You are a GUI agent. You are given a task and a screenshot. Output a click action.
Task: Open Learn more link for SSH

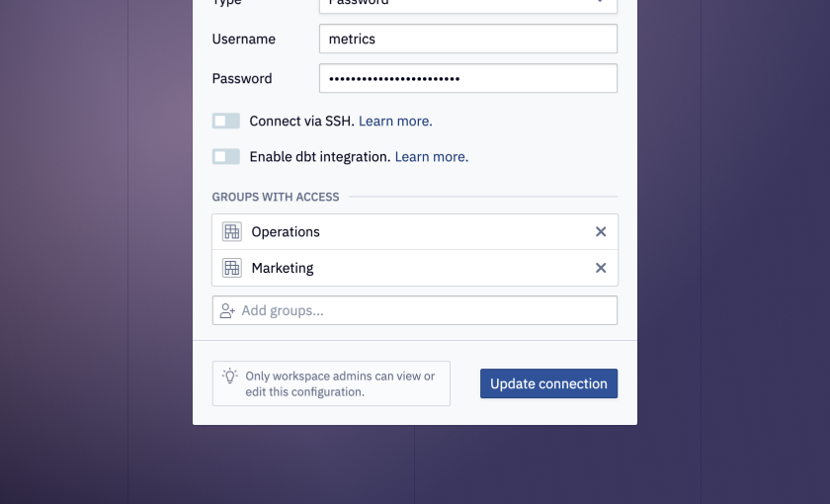[395, 122]
